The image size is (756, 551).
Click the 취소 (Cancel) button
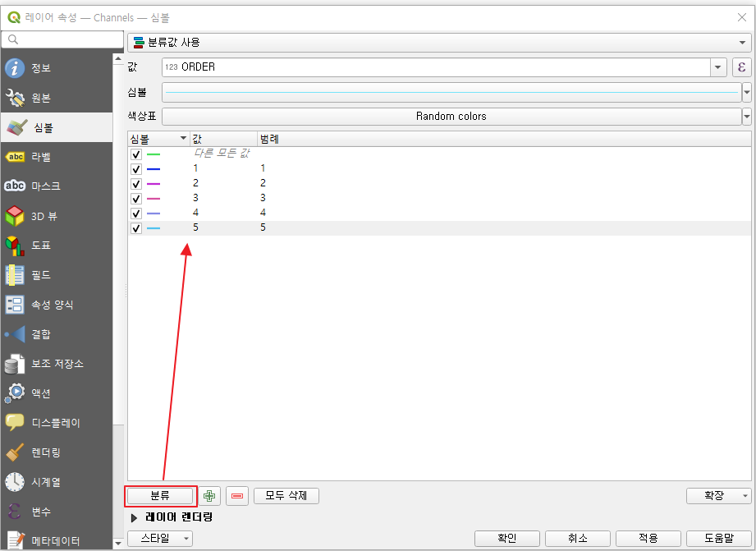click(578, 538)
